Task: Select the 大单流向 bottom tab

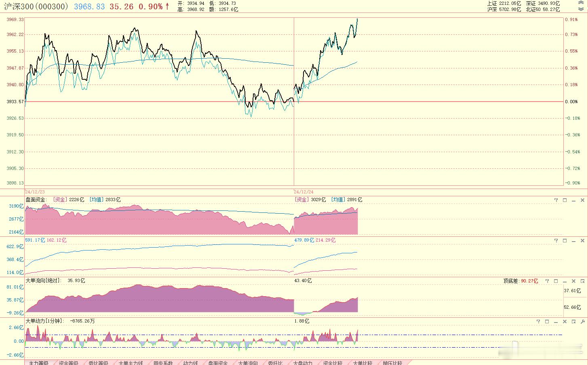Action: click(248, 363)
